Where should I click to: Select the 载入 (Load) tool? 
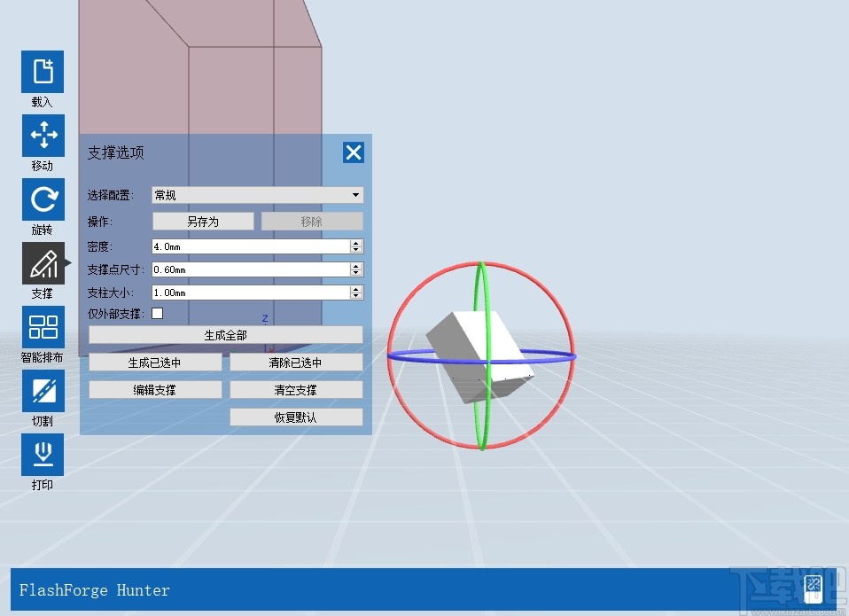(x=42, y=73)
